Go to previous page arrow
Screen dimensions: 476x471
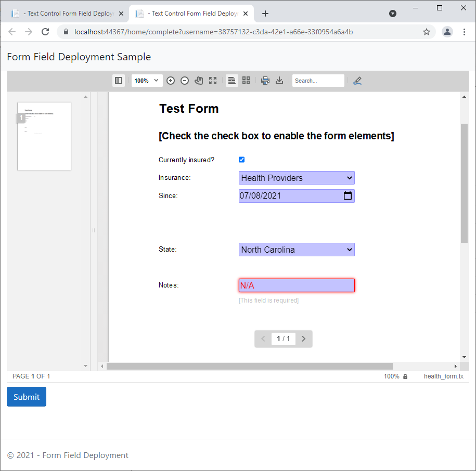[263, 339]
